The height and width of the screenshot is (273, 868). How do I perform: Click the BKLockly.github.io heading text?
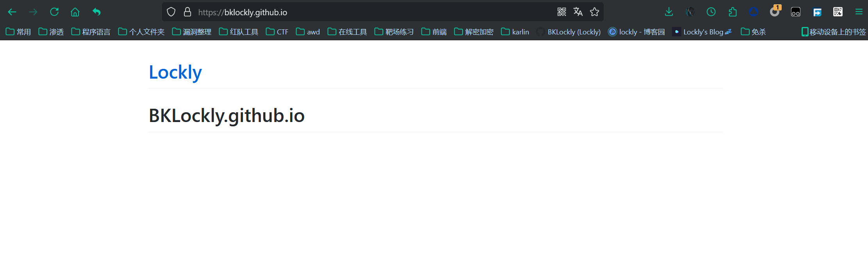[227, 116]
